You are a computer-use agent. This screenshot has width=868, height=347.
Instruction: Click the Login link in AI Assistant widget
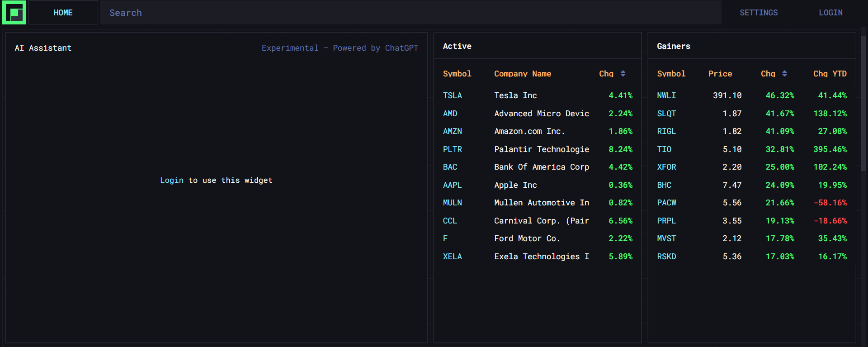pyautogui.click(x=172, y=180)
